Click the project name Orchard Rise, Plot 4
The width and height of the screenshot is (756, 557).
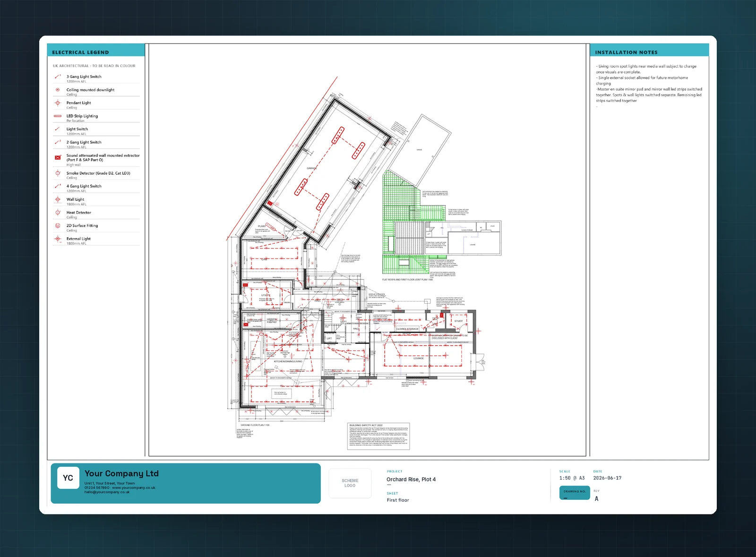[x=411, y=480]
